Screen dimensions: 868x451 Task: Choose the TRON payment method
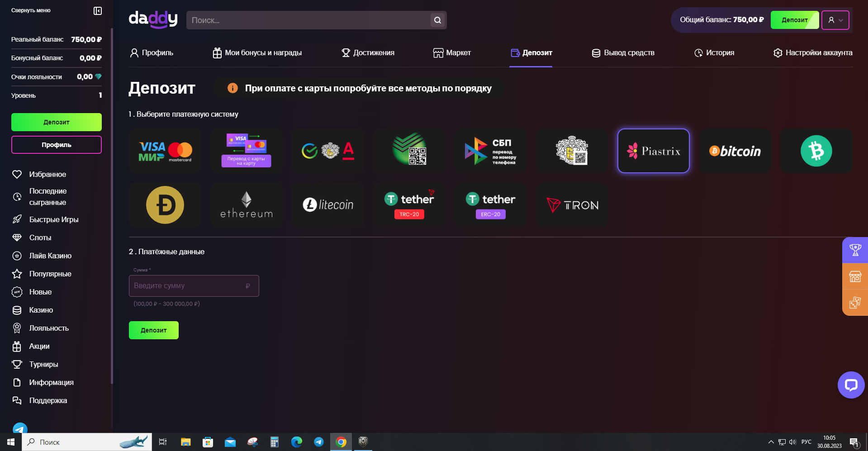point(572,205)
